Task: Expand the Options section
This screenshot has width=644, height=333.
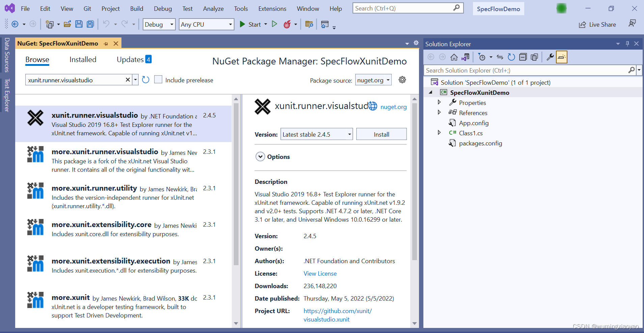Action: (x=260, y=157)
